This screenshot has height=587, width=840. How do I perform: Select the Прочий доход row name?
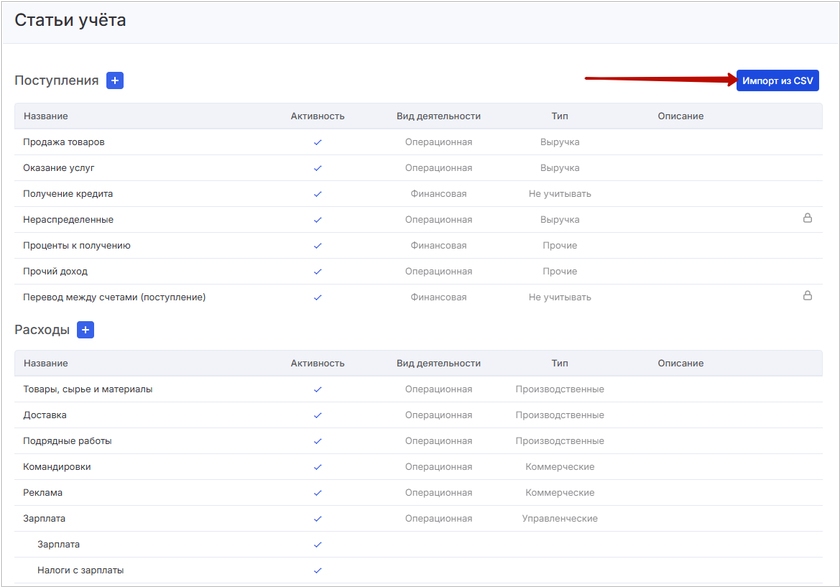coord(55,272)
